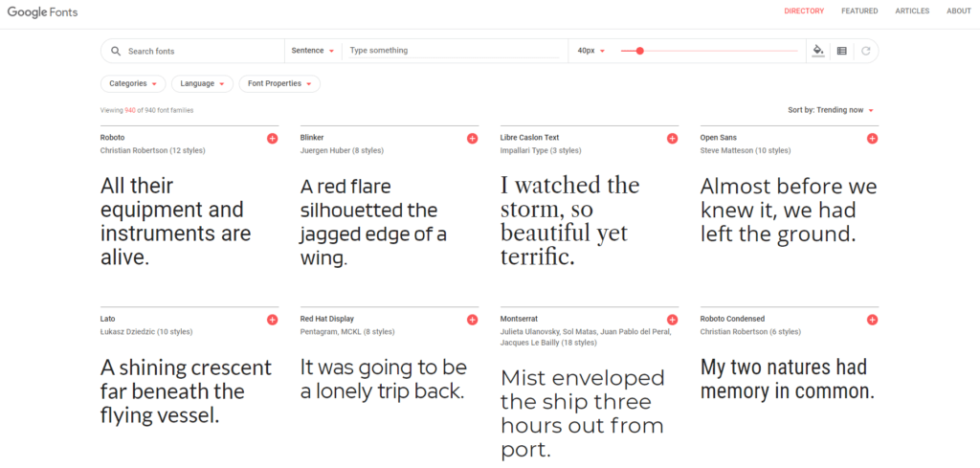This screenshot has height=468, width=980.
Task: Click Christian Robertson (12 styles) author line
Action: [x=152, y=150]
